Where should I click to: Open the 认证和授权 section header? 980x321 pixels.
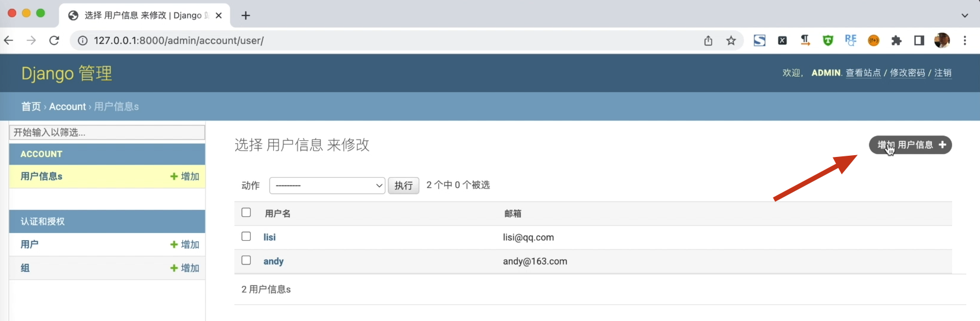tap(42, 221)
